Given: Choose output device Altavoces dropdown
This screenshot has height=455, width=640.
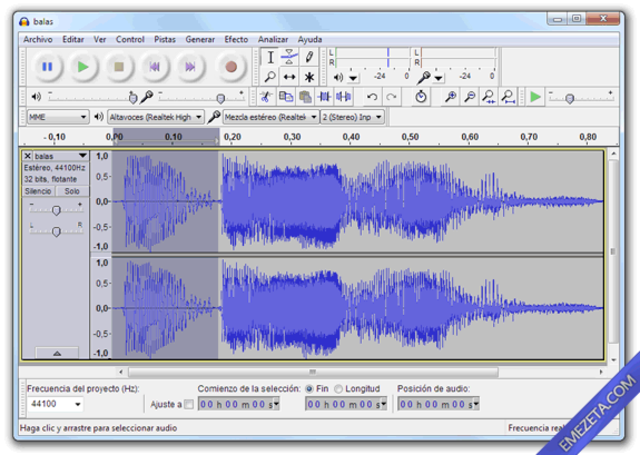Looking at the screenshot, I should (x=156, y=117).
